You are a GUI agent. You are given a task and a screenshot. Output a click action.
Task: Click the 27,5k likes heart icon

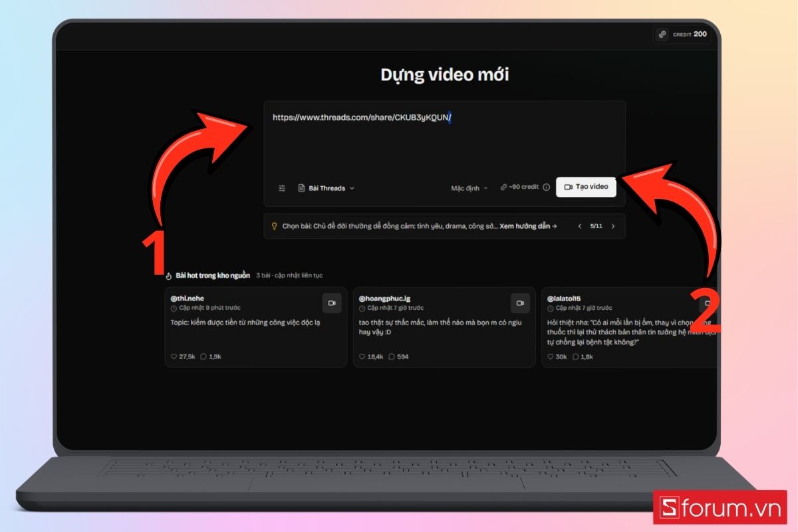point(174,357)
